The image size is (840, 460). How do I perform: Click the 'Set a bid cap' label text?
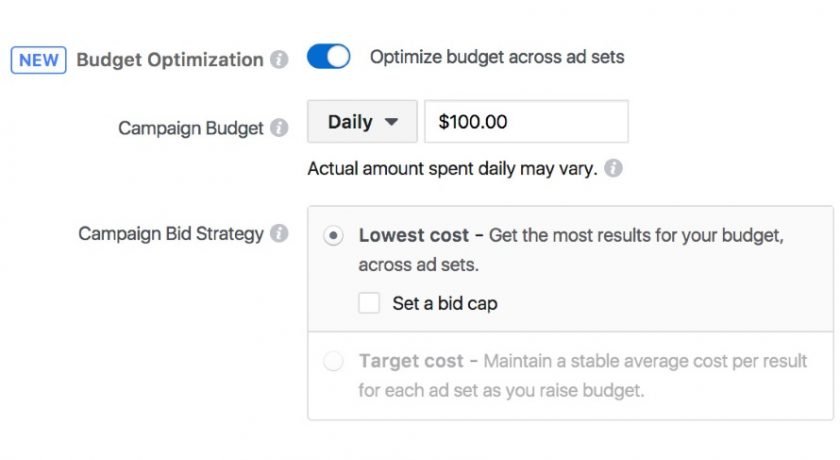(x=445, y=304)
